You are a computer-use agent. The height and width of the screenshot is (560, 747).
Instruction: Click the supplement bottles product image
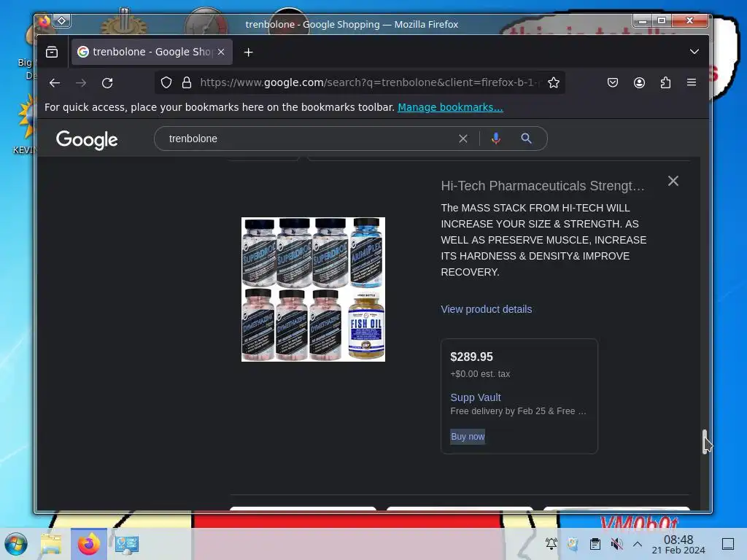coord(313,289)
